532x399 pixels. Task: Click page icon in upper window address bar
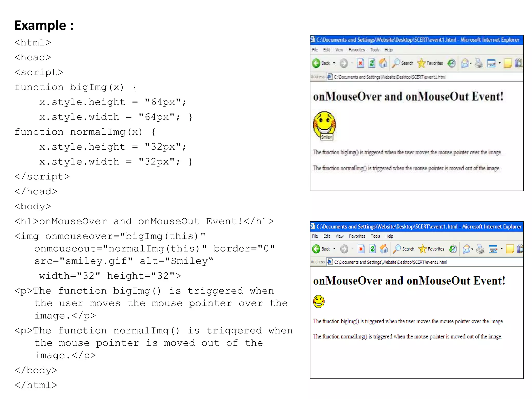330,77
